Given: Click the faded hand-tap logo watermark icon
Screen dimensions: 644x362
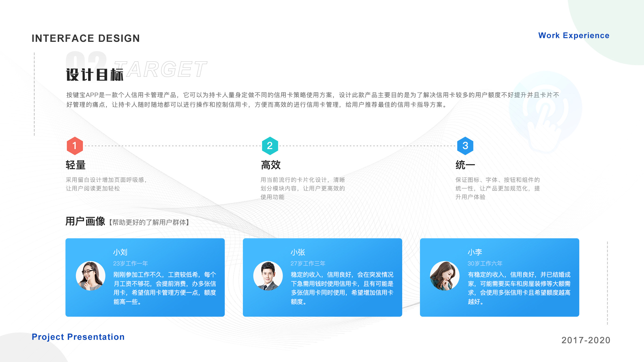Looking at the screenshot, I should (x=546, y=113).
